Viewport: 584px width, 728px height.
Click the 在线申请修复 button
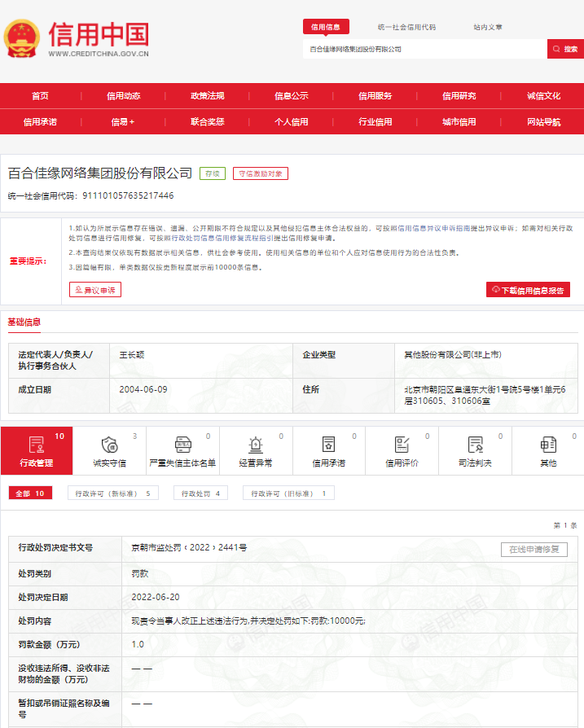click(x=534, y=549)
